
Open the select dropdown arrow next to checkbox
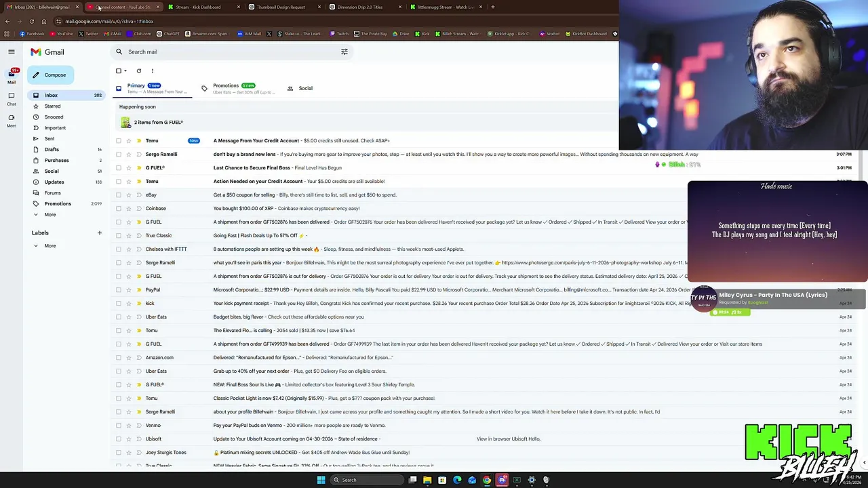pos(125,70)
